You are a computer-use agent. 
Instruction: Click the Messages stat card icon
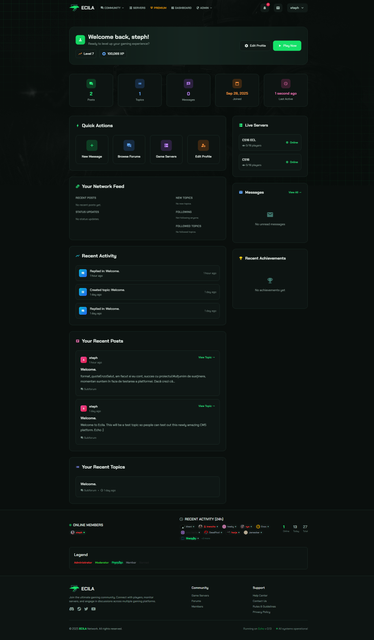[188, 84]
